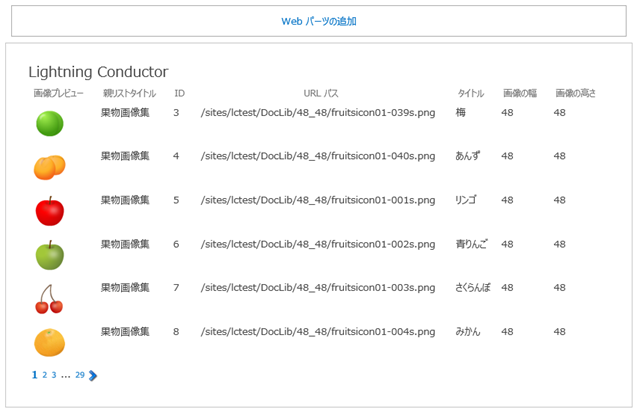Click the mandarin orange image preview
The height and width of the screenshot is (415, 640).
(x=49, y=342)
